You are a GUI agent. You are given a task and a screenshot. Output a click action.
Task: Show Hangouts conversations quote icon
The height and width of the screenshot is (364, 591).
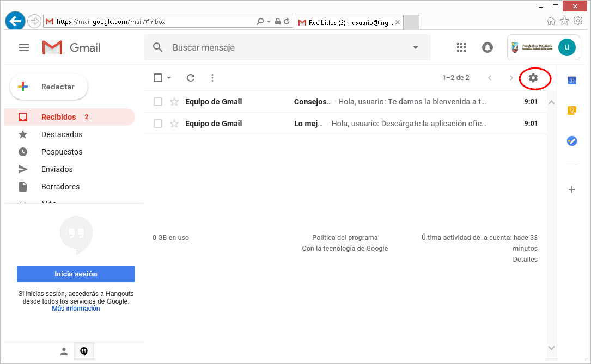(x=84, y=351)
